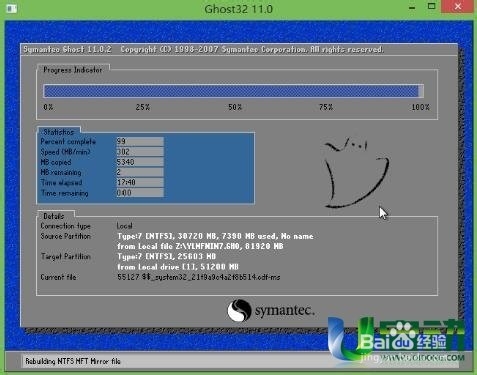The image size is (477, 375).
Task: Click the Time remaining value 0:00
Action: tap(140, 193)
